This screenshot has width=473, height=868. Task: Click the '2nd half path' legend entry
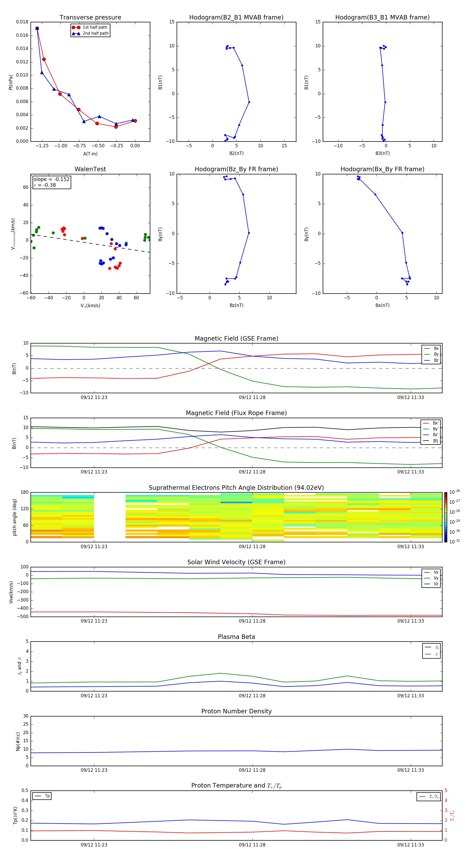click(x=90, y=33)
